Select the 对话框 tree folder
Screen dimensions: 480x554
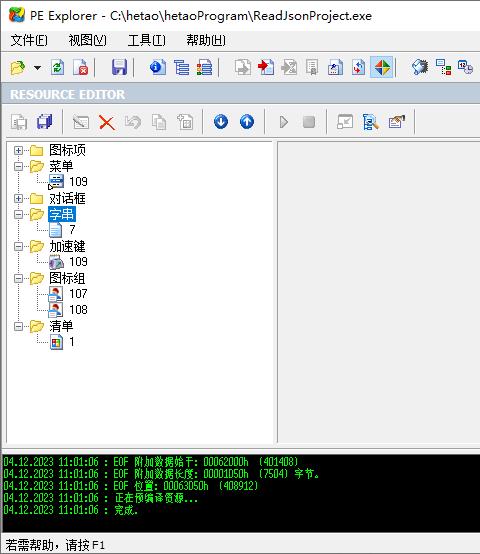(x=67, y=198)
